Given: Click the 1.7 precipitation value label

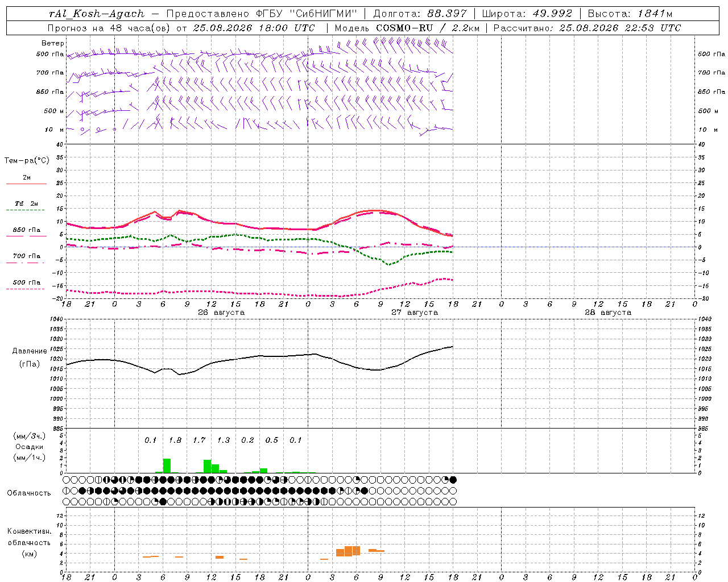Looking at the screenshot, I should 199,440.
